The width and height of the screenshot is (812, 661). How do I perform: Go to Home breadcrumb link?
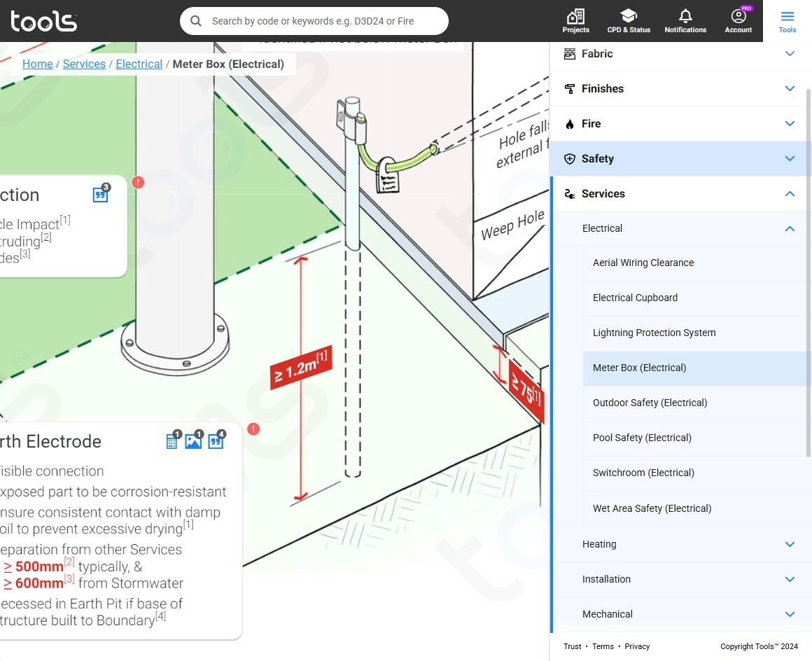coord(37,64)
